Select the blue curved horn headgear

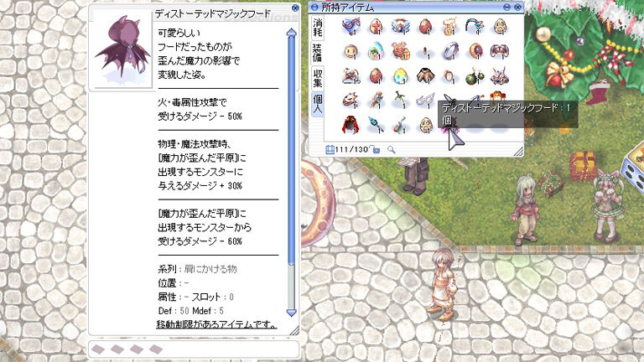(x=475, y=27)
